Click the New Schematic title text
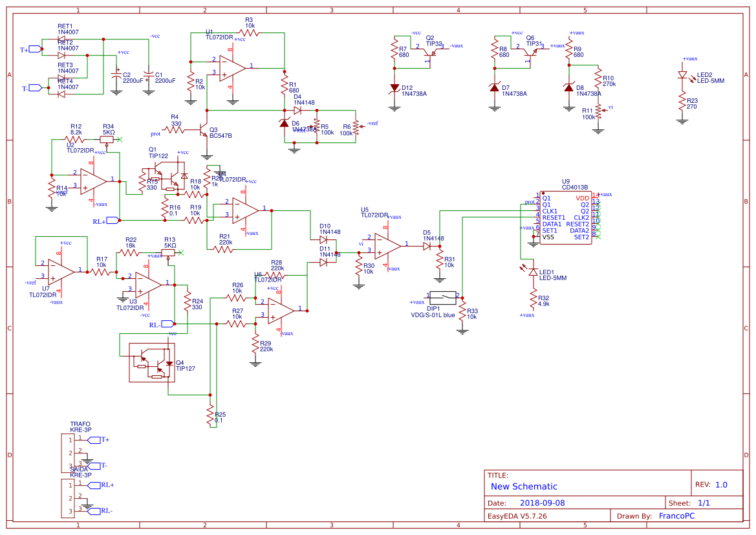Viewport: 756px width, 535px height. (524, 486)
